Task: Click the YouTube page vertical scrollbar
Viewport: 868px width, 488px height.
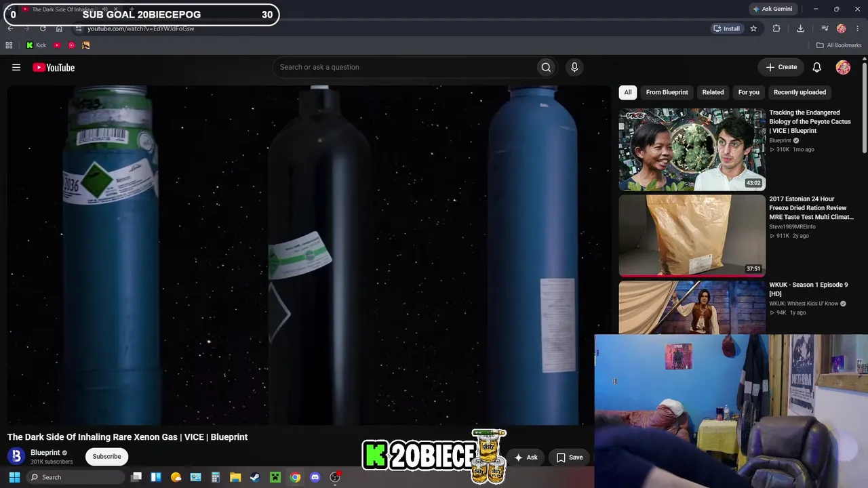Action: pos(865,108)
